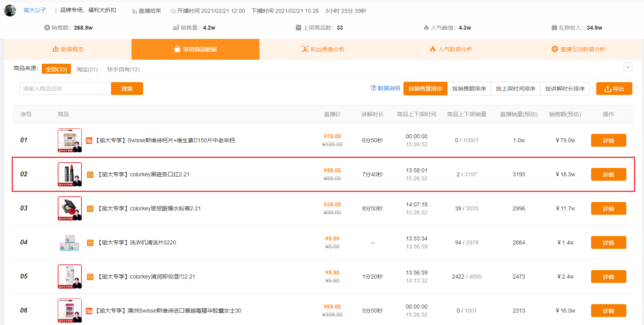Image resolution: width=644 pixels, height=325 pixels.
Task: Click the Taobao icon on Swisse钙片 row
Action: pyautogui.click(x=89, y=141)
